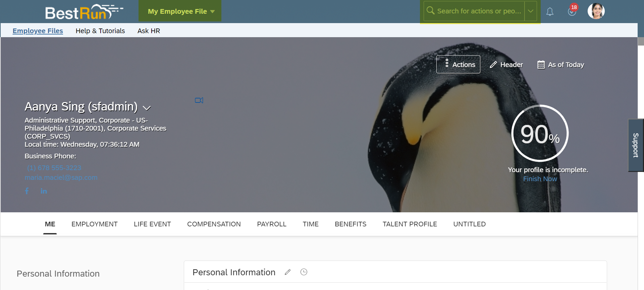The width and height of the screenshot is (644, 290).
Task: Click the 90% profile completion circle
Action: 540,133
